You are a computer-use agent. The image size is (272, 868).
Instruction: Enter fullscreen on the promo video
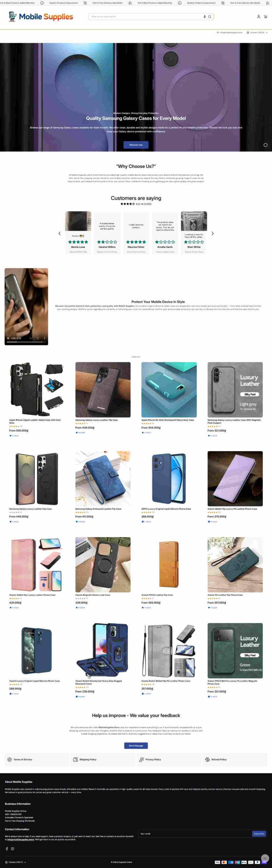(37, 338)
